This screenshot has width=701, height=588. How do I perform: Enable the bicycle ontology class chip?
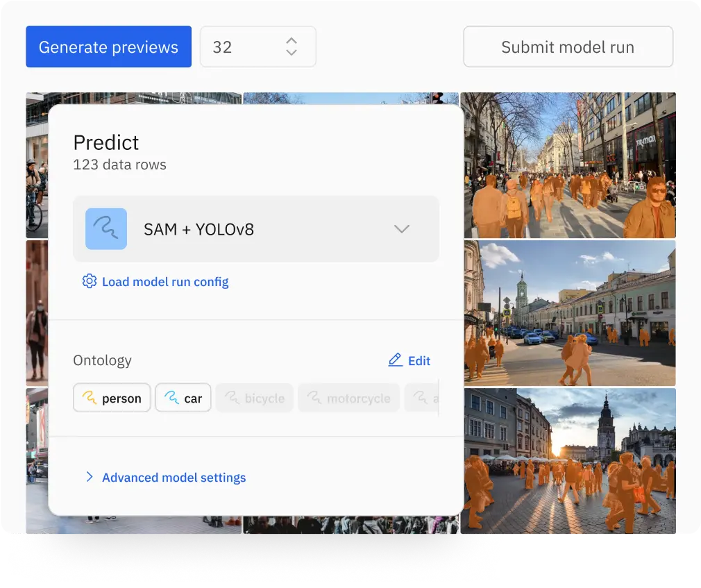[255, 398]
